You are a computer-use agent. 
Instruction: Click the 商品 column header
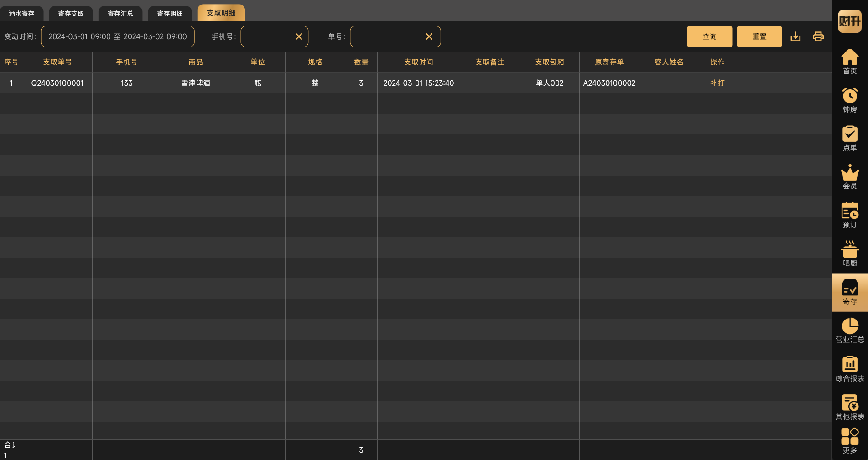(196, 62)
